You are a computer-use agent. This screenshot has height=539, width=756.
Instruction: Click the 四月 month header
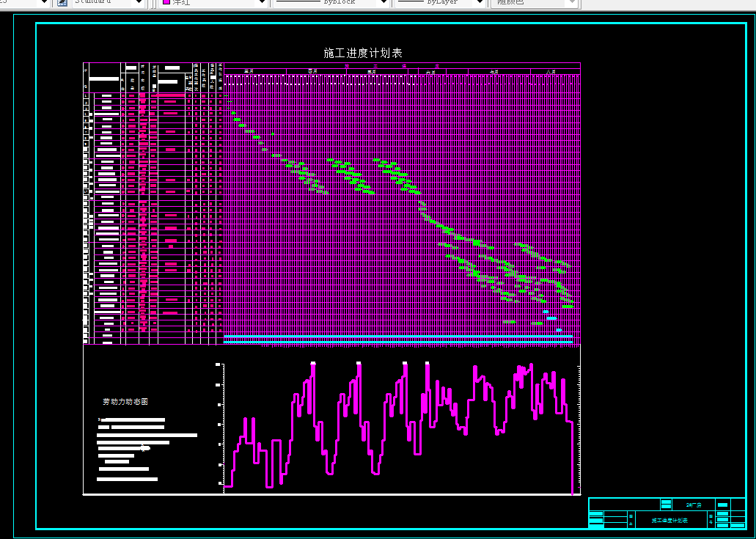tap(312, 71)
